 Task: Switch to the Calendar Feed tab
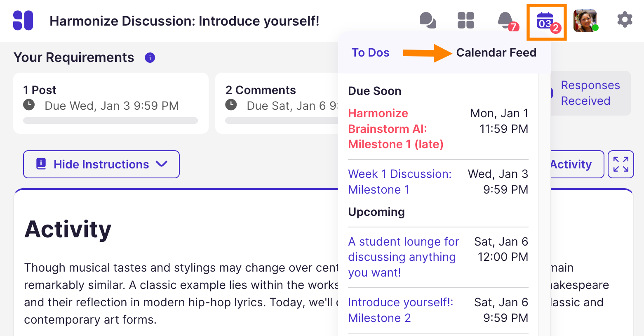[496, 52]
